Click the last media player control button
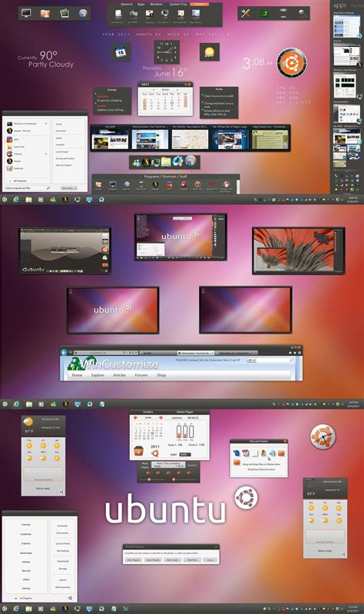Viewport: 364px width, 614px height. (x=189, y=473)
